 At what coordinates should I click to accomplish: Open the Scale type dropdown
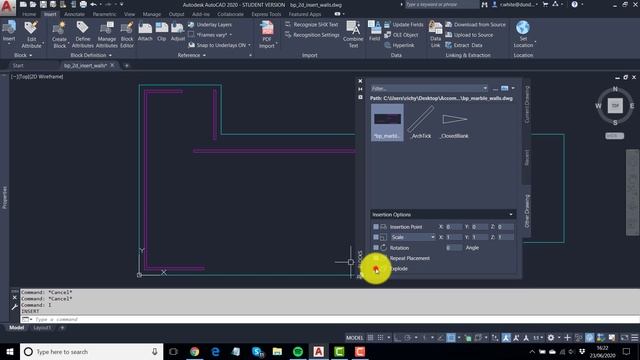point(433,237)
